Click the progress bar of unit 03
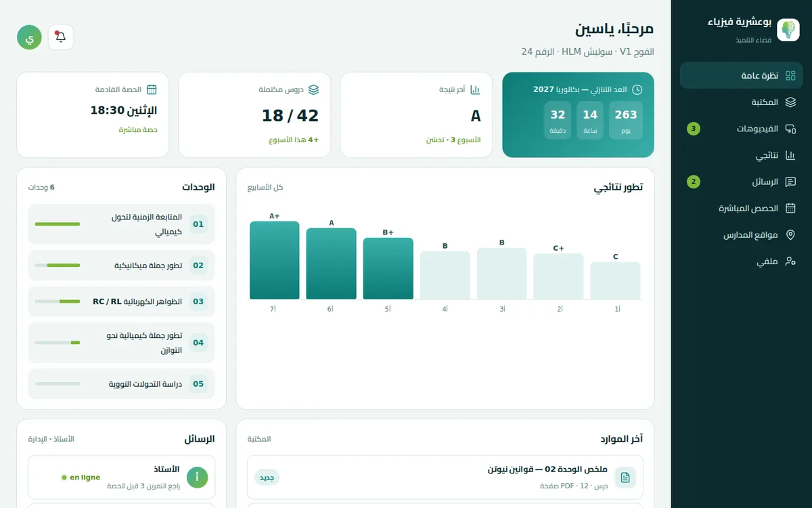 click(x=58, y=301)
